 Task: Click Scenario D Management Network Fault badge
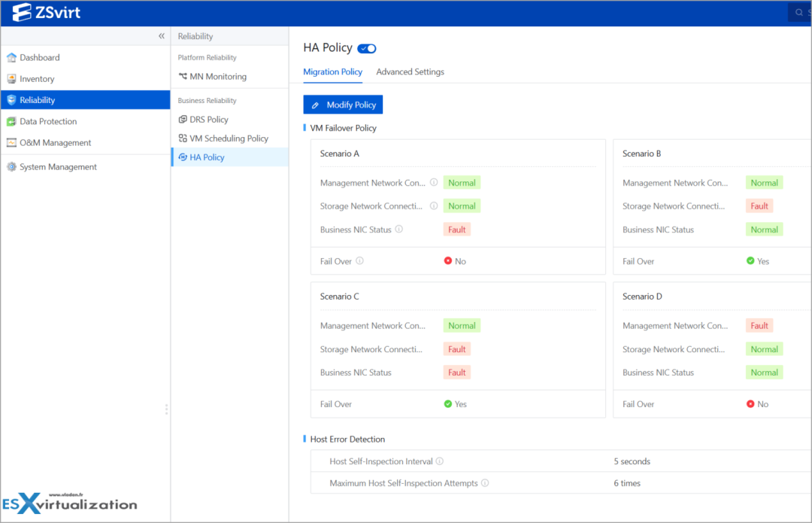click(759, 326)
